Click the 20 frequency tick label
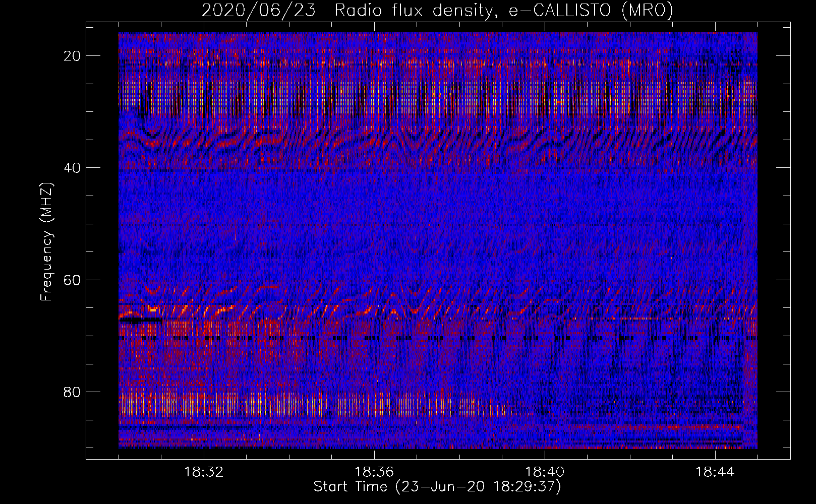This screenshot has width=816, height=504. pyautogui.click(x=73, y=56)
